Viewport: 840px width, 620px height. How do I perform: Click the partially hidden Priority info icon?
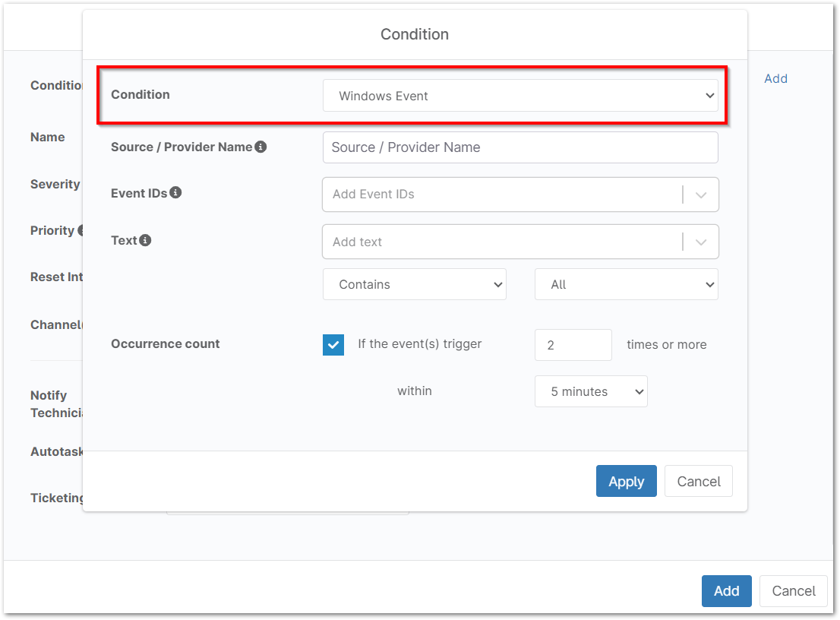click(x=80, y=230)
